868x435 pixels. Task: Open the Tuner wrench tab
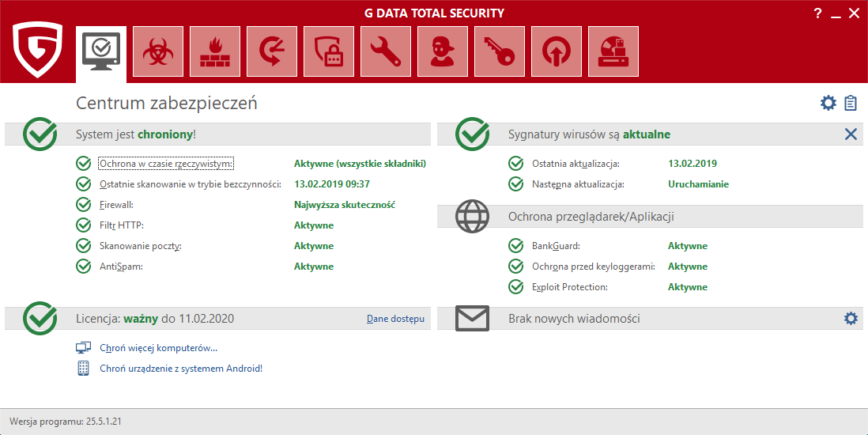pyautogui.click(x=386, y=51)
